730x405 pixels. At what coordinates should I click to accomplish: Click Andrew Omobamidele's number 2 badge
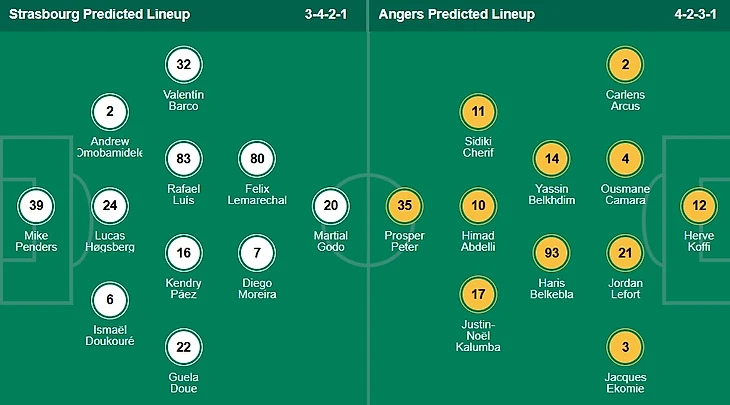coord(109,112)
